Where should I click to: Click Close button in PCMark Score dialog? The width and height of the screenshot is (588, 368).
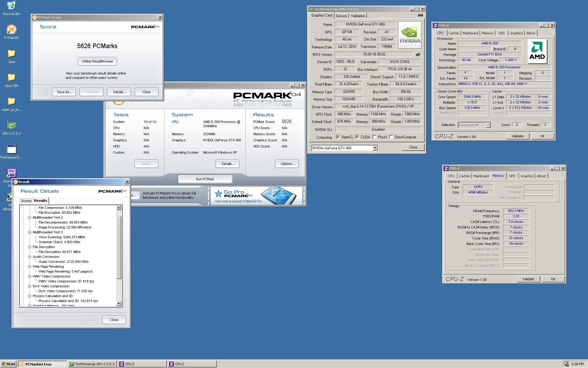pyautogui.click(x=146, y=92)
